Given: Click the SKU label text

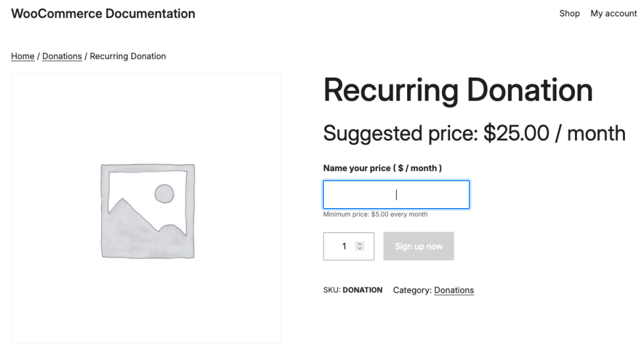Looking at the screenshot, I should tap(331, 290).
